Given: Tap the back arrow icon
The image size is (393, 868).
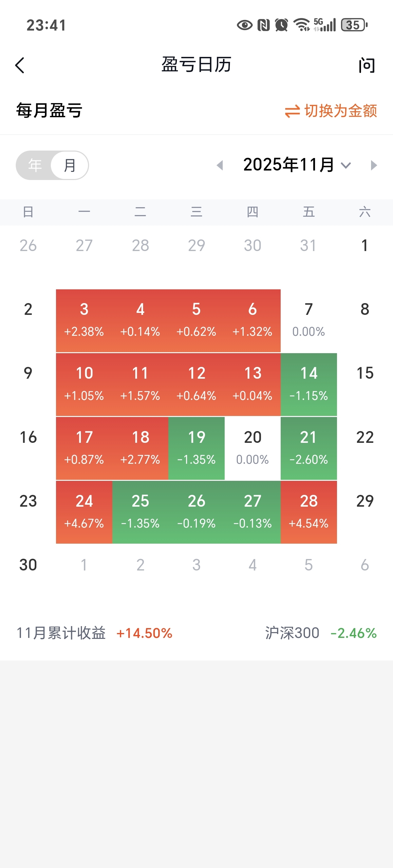Looking at the screenshot, I should tap(20, 65).
